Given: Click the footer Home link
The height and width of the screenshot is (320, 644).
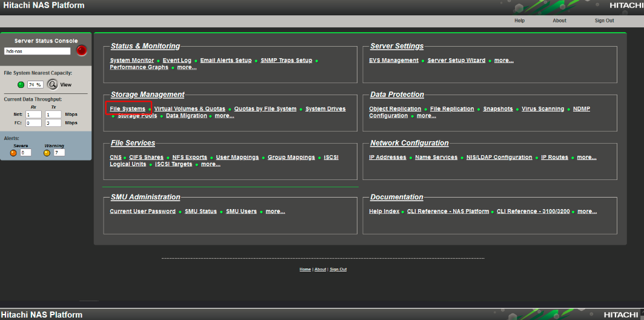Looking at the screenshot, I should (305, 270).
